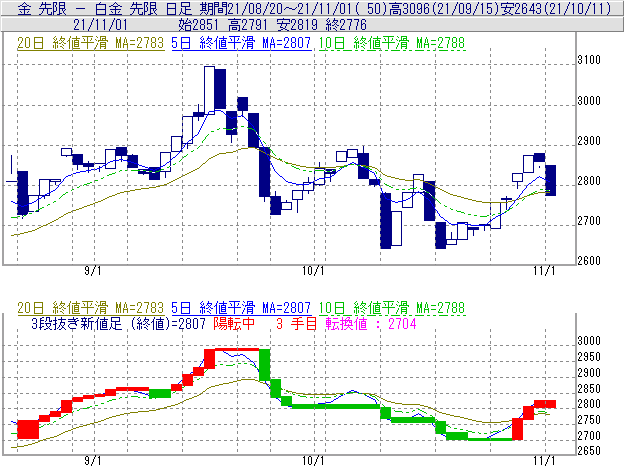Click the red '3 手目' count text
Image resolution: width=624 pixels, height=475 pixels.
click(296, 324)
